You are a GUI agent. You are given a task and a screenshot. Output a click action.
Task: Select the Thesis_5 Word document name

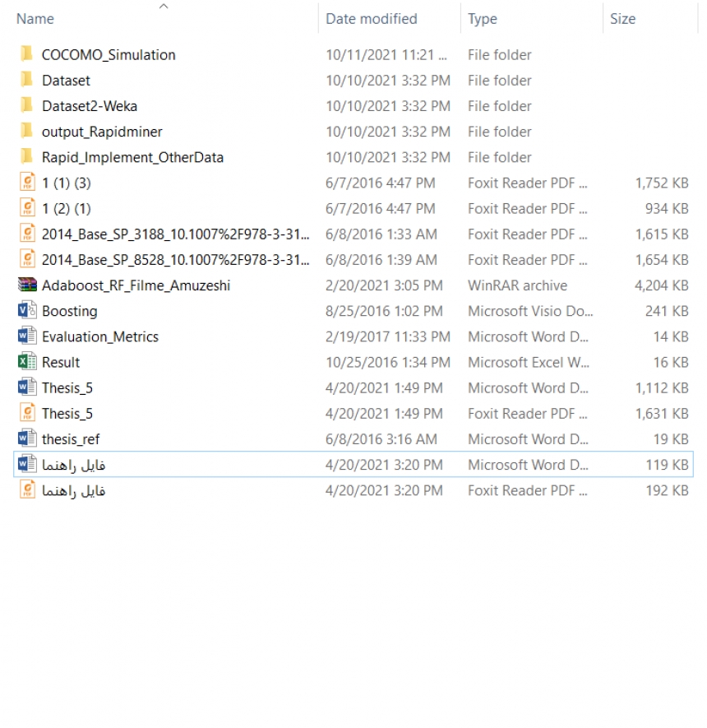pos(67,387)
